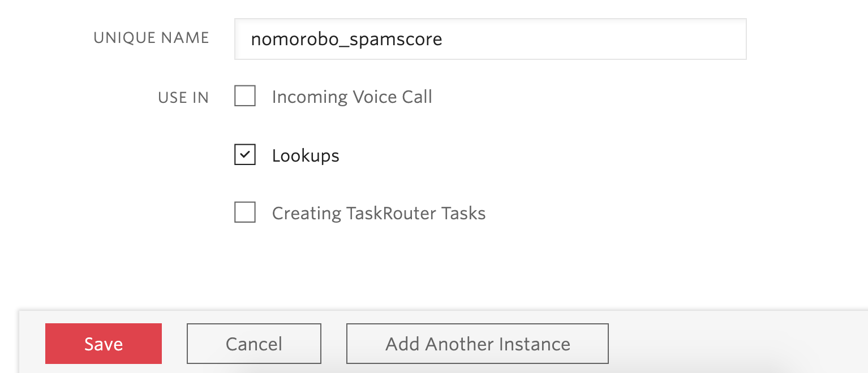This screenshot has width=868, height=373.
Task: Click the Incoming Voice Call label text
Action: [x=352, y=97]
